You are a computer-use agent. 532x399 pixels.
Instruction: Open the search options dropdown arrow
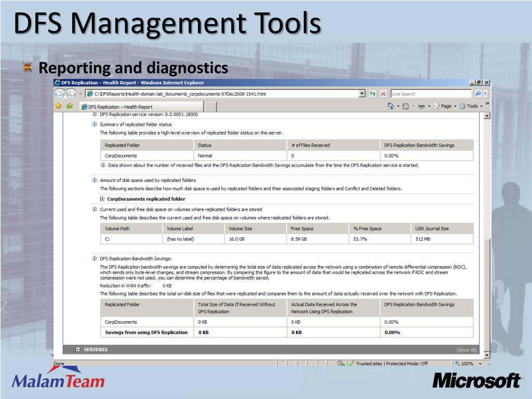486,94
